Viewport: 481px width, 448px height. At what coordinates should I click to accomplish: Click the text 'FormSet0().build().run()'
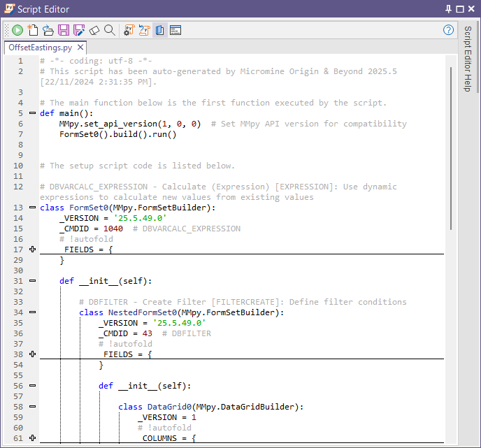coord(117,134)
